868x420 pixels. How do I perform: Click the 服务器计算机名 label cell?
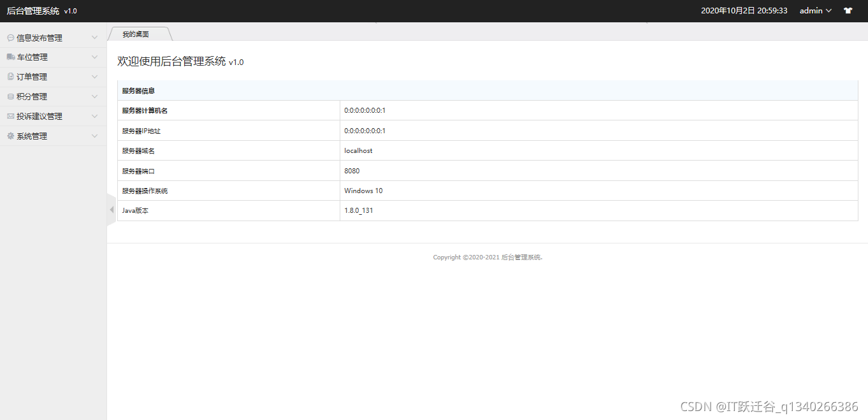229,110
